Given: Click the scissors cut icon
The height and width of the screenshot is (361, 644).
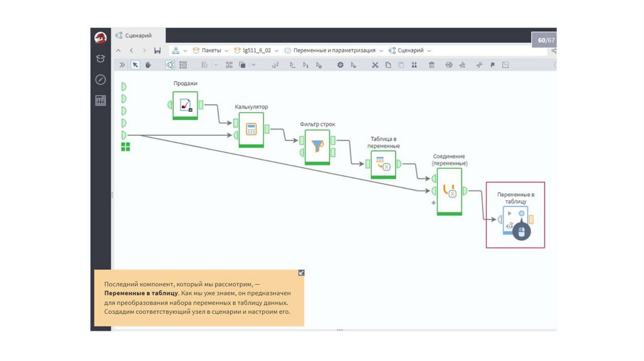Looking at the screenshot, I should [x=374, y=65].
